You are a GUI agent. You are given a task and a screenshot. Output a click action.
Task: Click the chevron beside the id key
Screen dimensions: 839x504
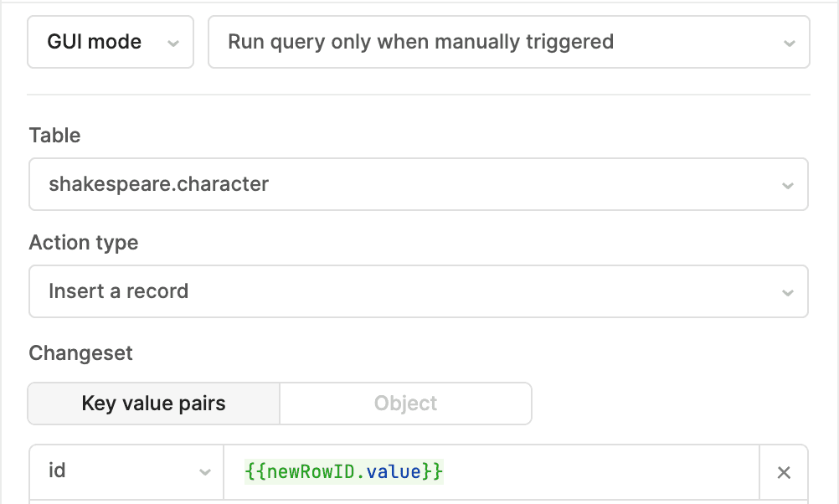coord(204,473)
